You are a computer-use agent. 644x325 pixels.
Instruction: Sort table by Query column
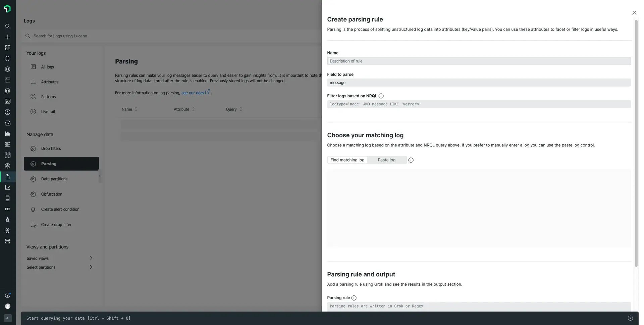[234, 109]
